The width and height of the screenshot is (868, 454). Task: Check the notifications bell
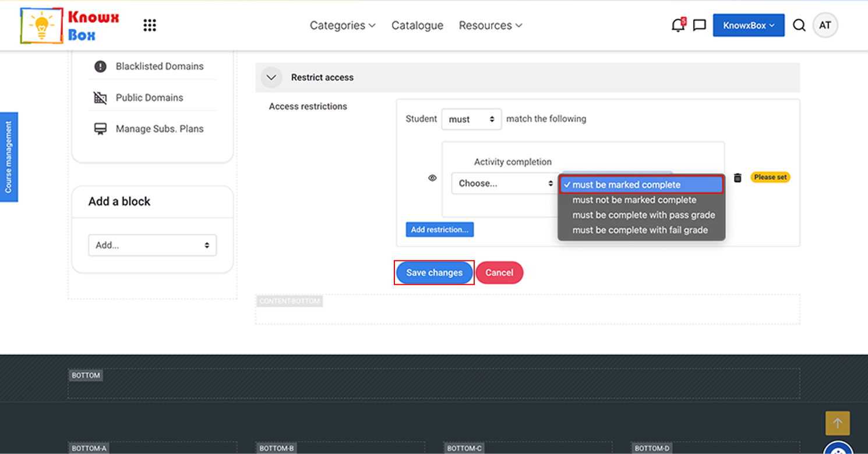pyautogui.click(x=678, y=25)
